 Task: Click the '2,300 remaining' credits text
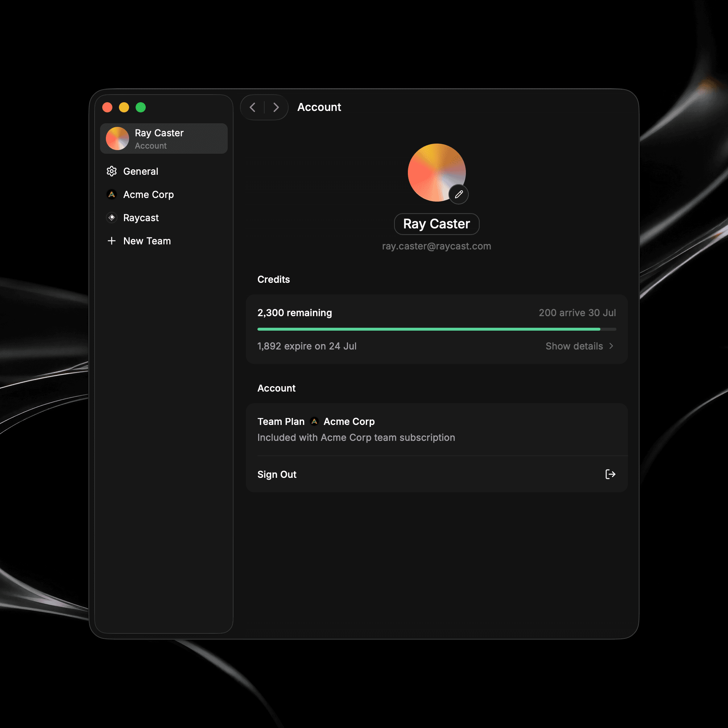(x=295, y=313)
